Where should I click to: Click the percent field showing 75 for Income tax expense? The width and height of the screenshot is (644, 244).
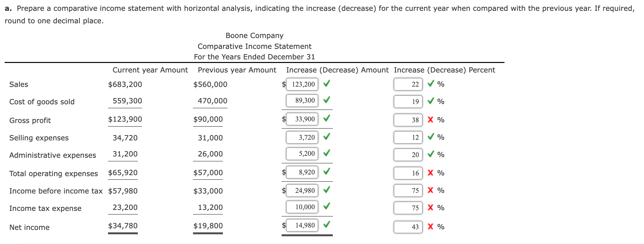pos(408,208)
